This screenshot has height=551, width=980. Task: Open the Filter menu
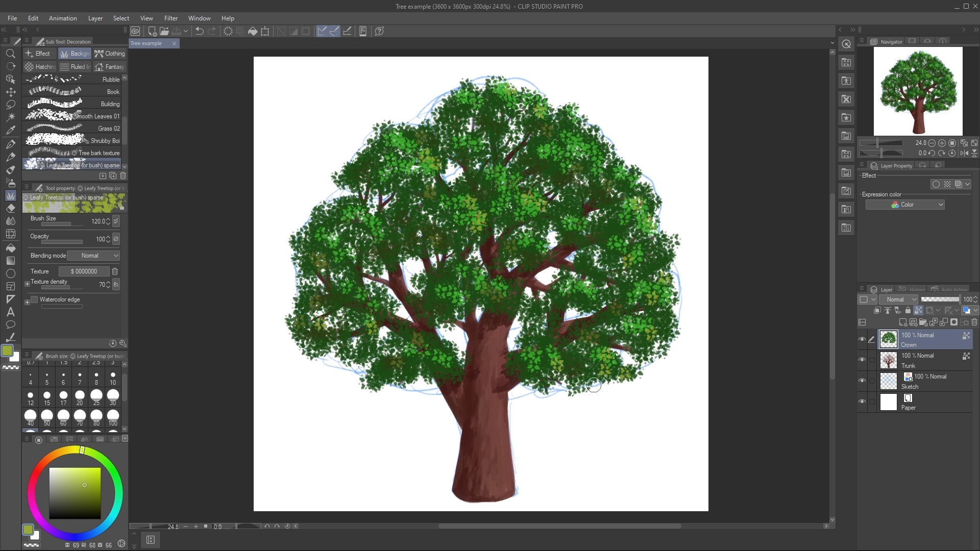click(x=170, y=18)
